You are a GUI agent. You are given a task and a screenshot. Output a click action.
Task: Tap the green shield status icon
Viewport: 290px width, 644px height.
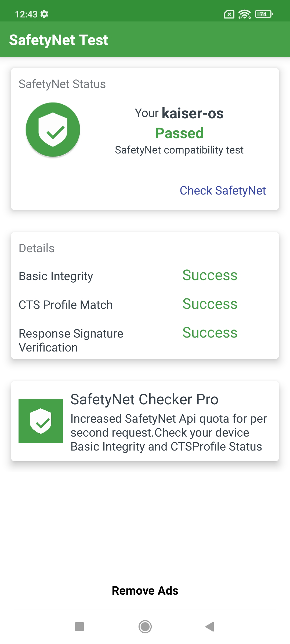53,129
